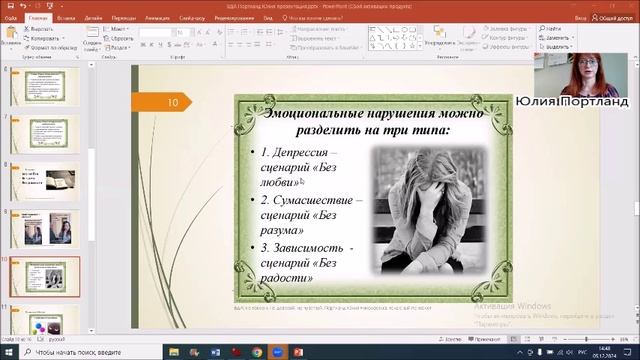Select slide 8 thumbnail
640x360 pixels.
coord(45,182)
